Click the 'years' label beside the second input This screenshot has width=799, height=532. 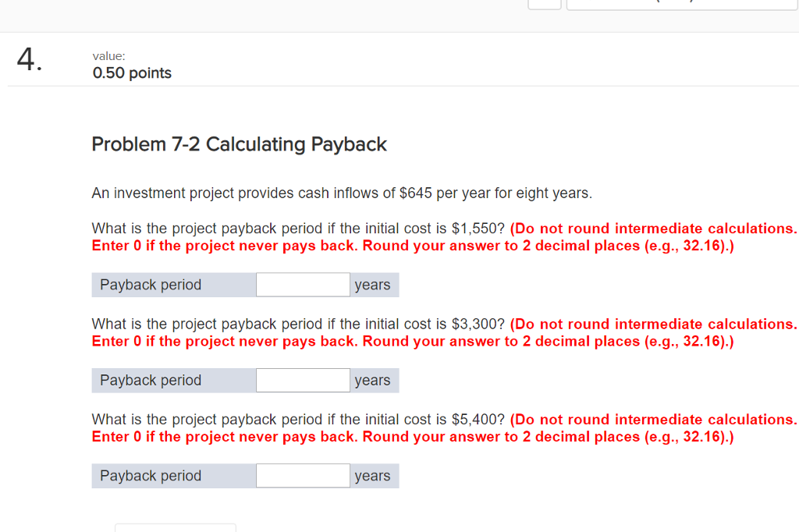373,380
